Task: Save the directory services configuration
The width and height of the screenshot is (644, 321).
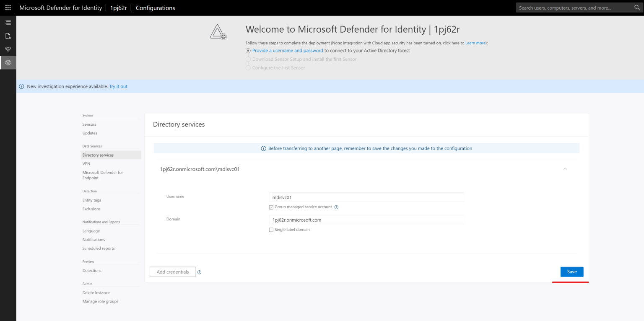Action: pos(571,272)
